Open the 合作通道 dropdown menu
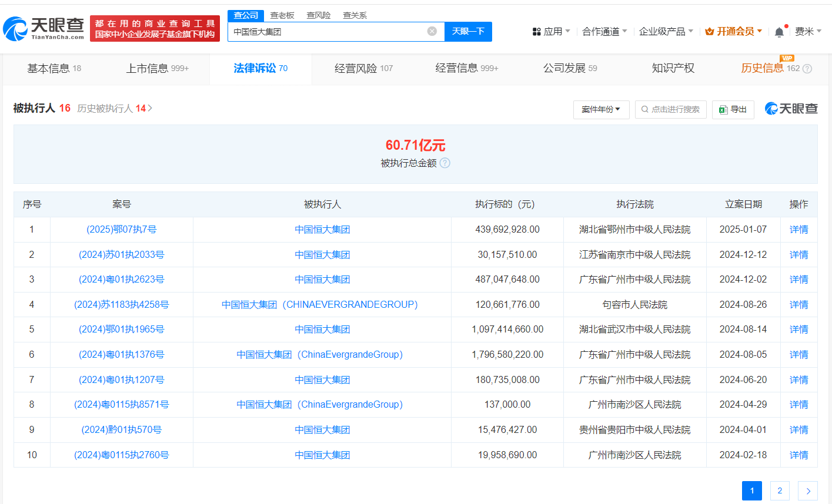The image size is (832, 504). click(604, 32)
